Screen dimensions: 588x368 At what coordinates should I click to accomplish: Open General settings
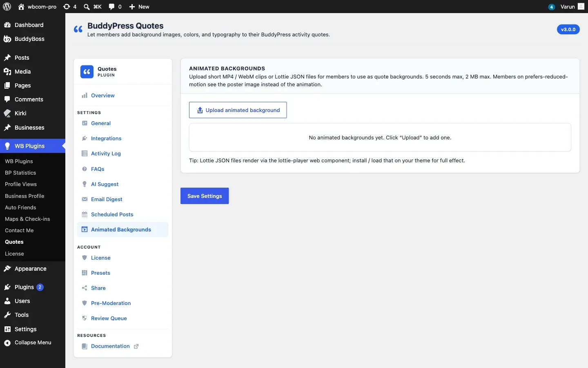pyautogui.click(x=122, y=123)
